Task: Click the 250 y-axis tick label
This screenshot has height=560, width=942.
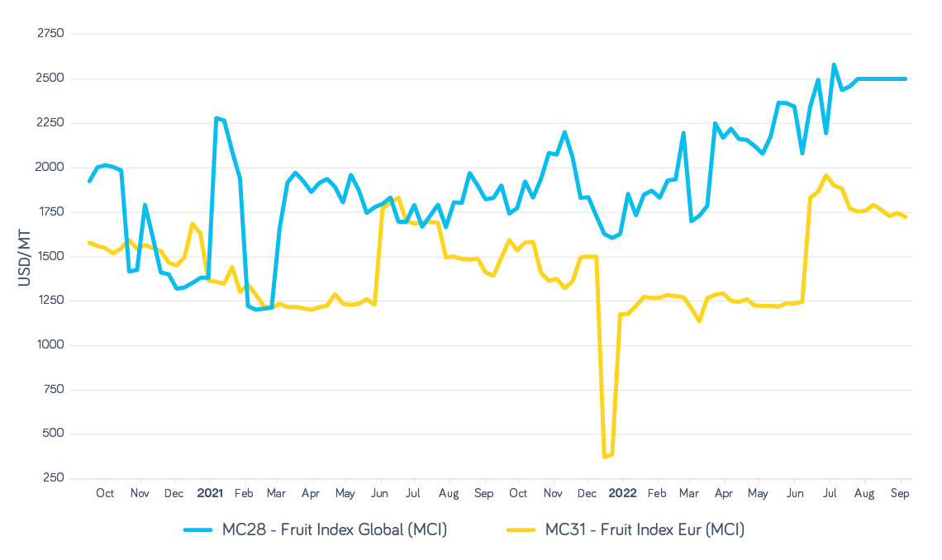Action: pos(54,478)
